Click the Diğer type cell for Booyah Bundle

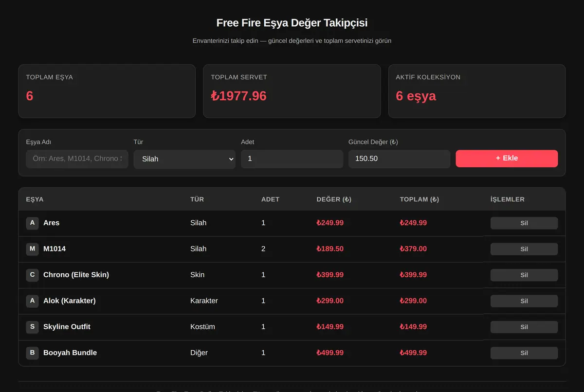click(x=199, y=353)
